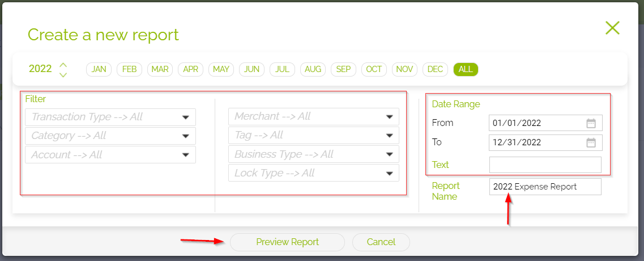Increase the year with the up chevron

point(63,64)
